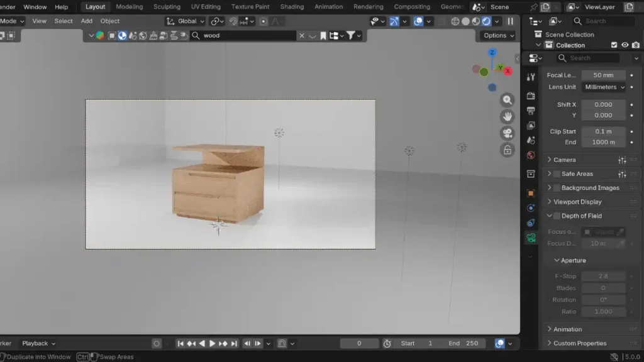This screenshot has height=362, width=644.
Task: Click the viewport zoom magnifier gizmo
Action: (508, 100)
